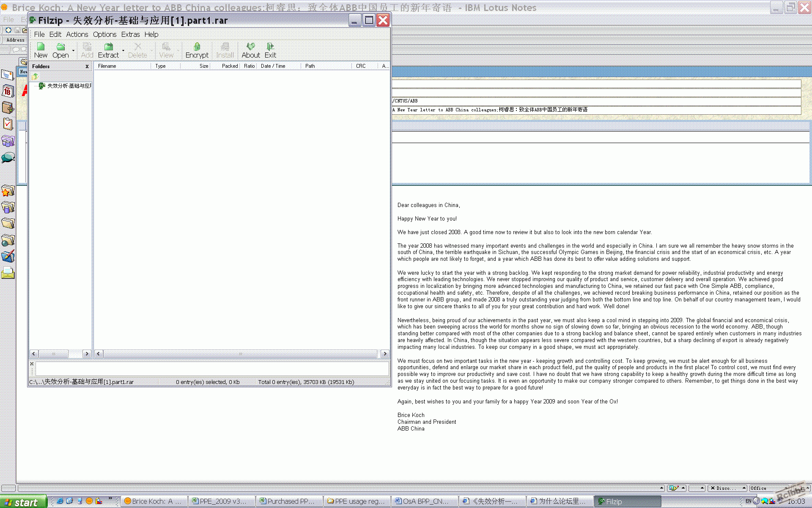This screenshot has width=812, height=508.
Task: Click the plain bookmark folder icon in Notes sidebar
Action: coord(8,223)
